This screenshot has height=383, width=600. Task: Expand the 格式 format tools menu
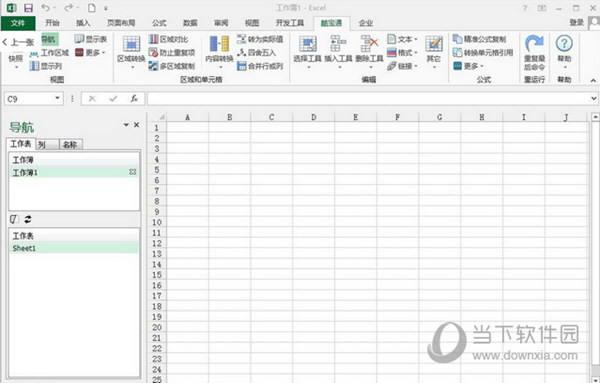pyautogui.click(x=402, y=52)
